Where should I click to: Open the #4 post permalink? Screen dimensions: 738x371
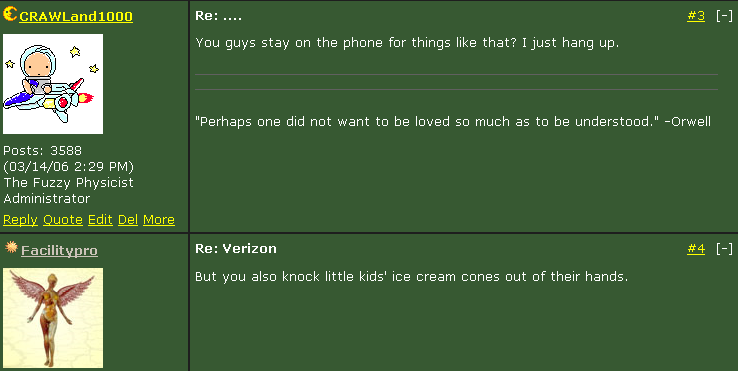point(696,249)
